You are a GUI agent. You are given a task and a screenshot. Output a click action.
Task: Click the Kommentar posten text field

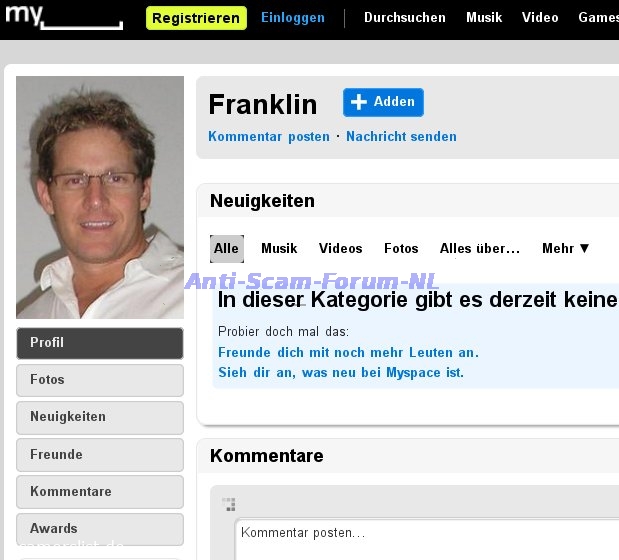point(427,539)
